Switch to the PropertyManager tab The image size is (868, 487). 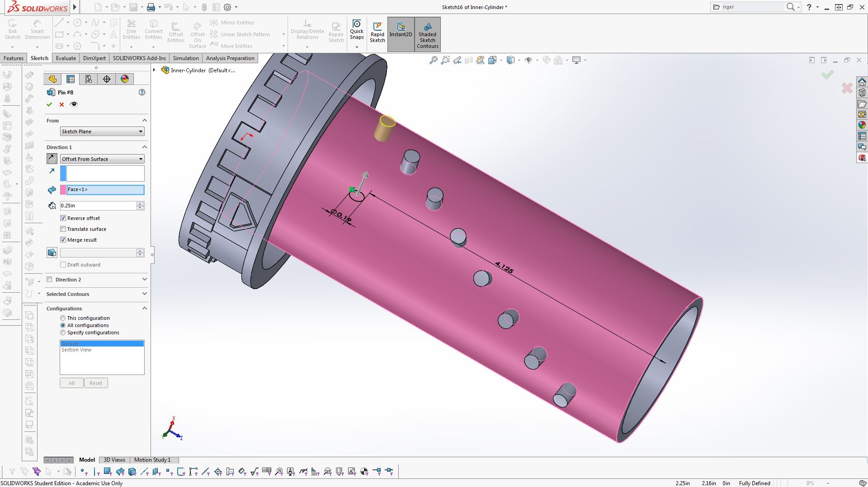tap(71, 79)
